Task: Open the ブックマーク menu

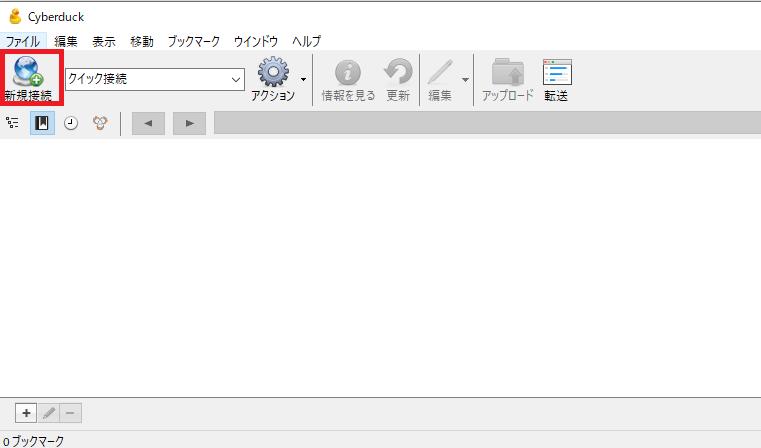Action: 194,41
